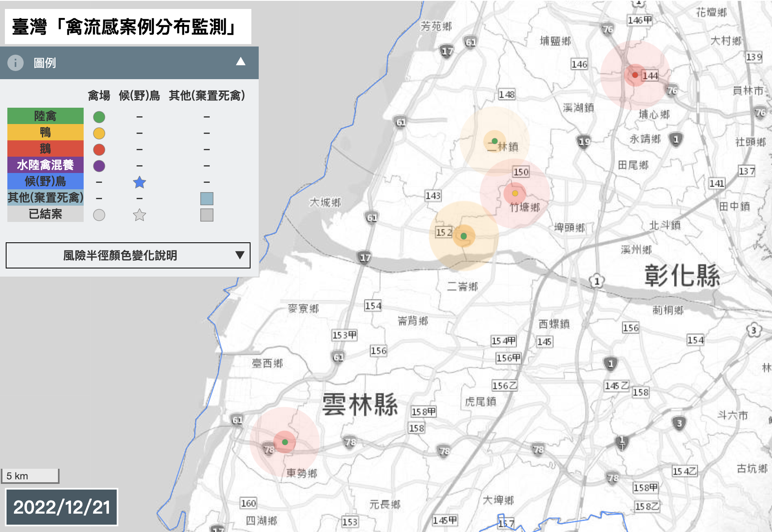Viewport: 772px width, 532px height.
Task: Click the blue abandoned dead poultry square
Action: pyautogui.click(x=207, y=199)
